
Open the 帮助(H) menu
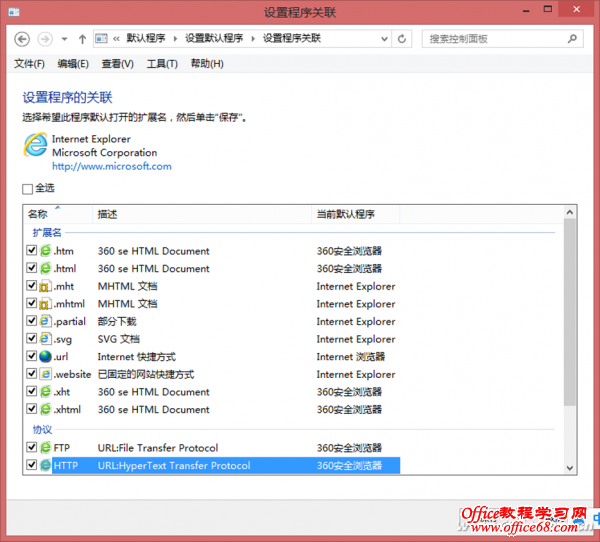pyautogui.click(x=207, y=64)
